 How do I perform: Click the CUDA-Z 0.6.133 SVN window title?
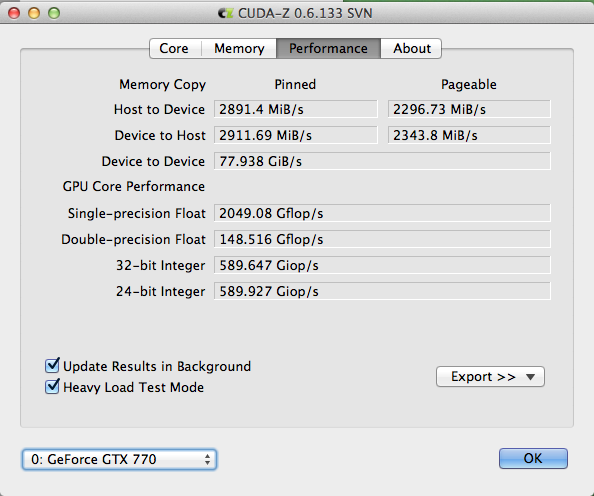click(305, 14)
